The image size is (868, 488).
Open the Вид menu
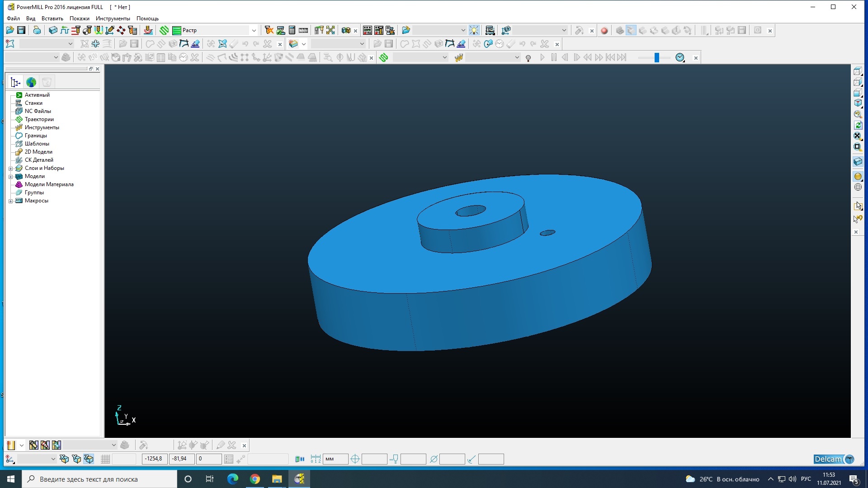(x=31, y=19)
